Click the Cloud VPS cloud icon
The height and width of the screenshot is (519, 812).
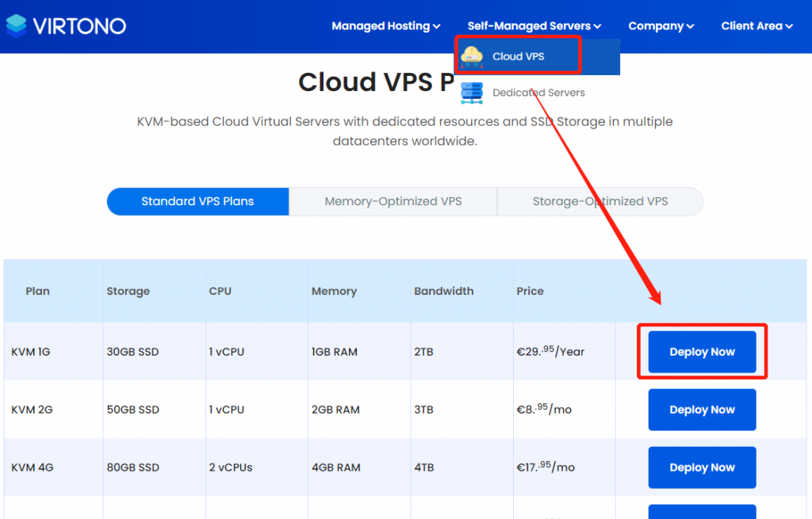click(472, 55)
